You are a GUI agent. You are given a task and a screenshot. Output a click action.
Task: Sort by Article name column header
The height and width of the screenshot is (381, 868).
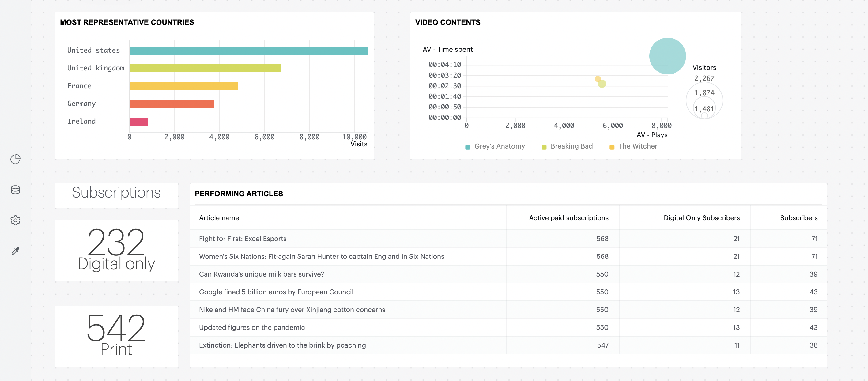pos(219,218)
